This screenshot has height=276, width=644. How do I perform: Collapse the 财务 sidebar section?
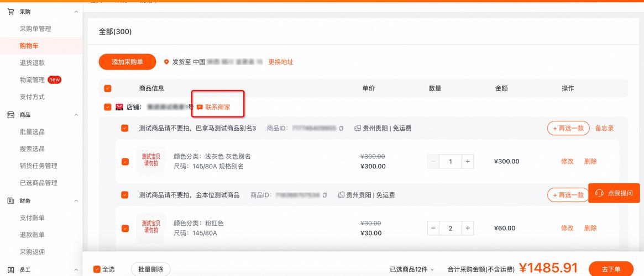(x=76, y=201)
